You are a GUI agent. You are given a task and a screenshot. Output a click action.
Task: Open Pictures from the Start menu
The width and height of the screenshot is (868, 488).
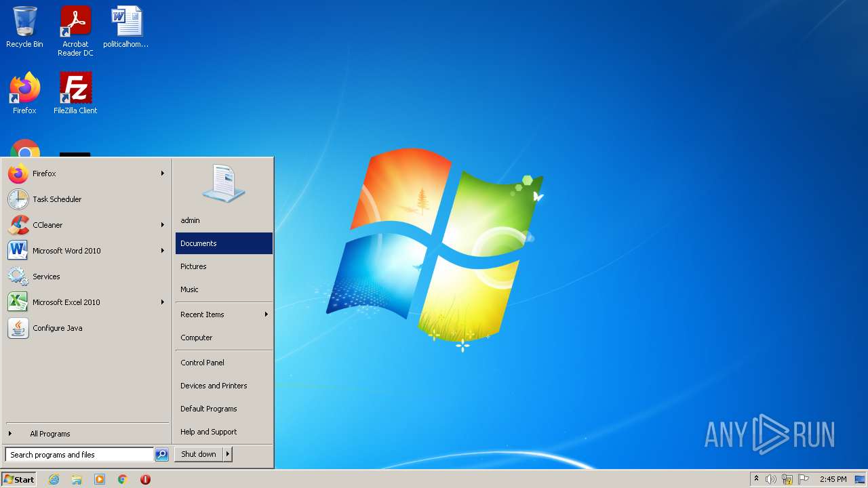coord(224,266)
